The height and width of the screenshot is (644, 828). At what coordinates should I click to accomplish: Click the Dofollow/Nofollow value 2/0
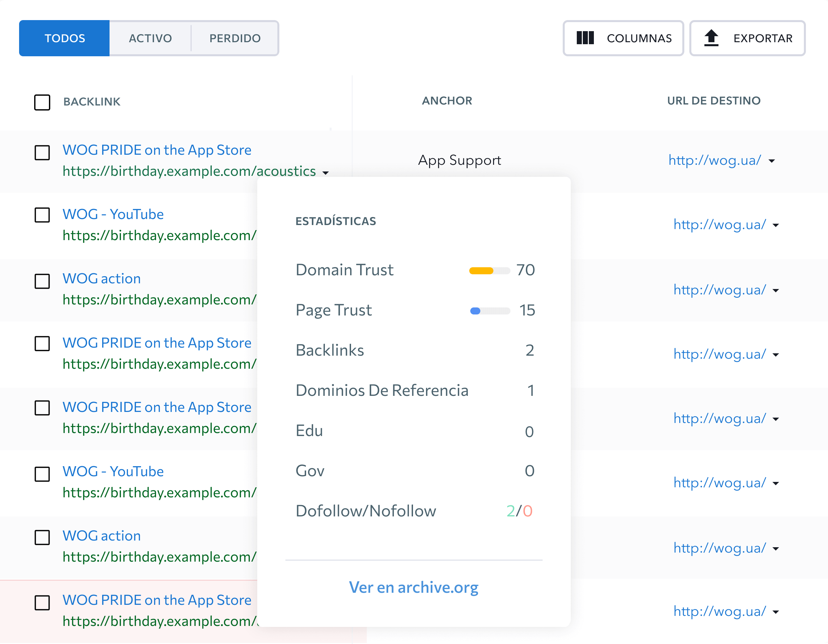pyautogui.click(x=520, y=511)
